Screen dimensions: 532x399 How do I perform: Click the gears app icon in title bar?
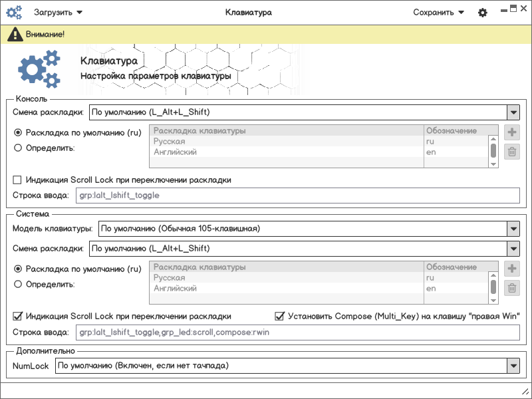(x=15, y=12)
